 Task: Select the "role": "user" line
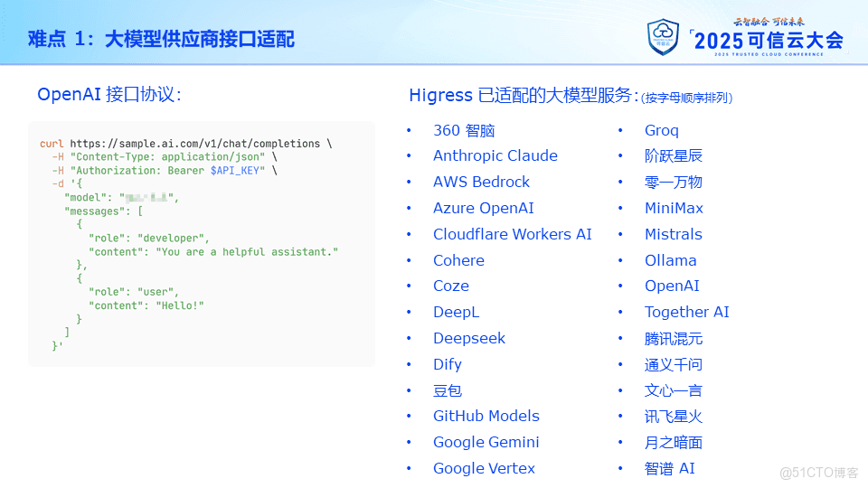[x=134, y=292]
